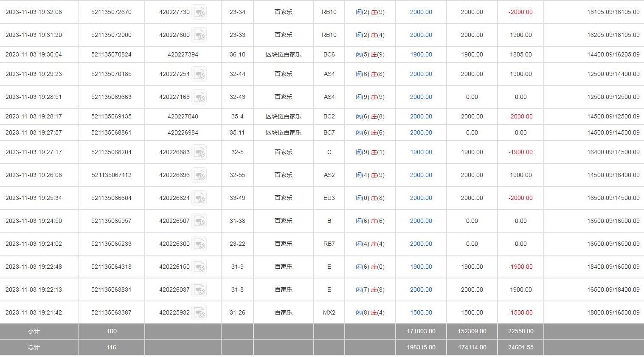Click the 总计 total row label

tap(34, 347)
